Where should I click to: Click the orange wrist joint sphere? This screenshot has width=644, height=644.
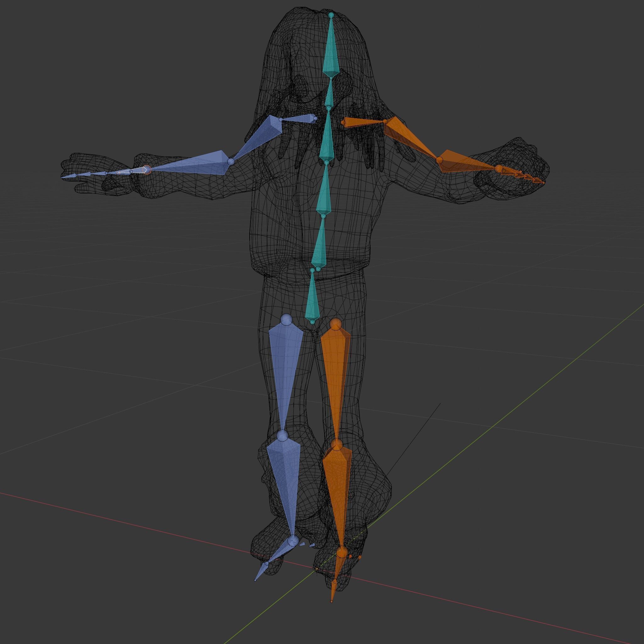498,169
